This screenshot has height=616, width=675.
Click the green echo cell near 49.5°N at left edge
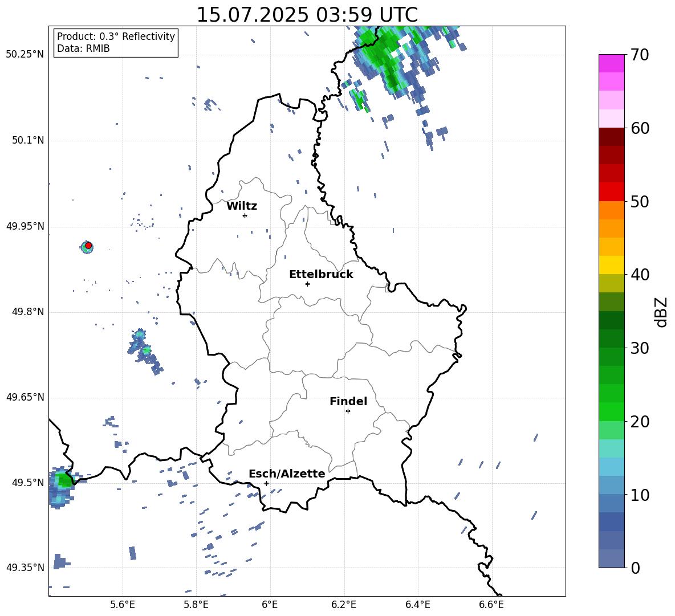tap(64, 480)
